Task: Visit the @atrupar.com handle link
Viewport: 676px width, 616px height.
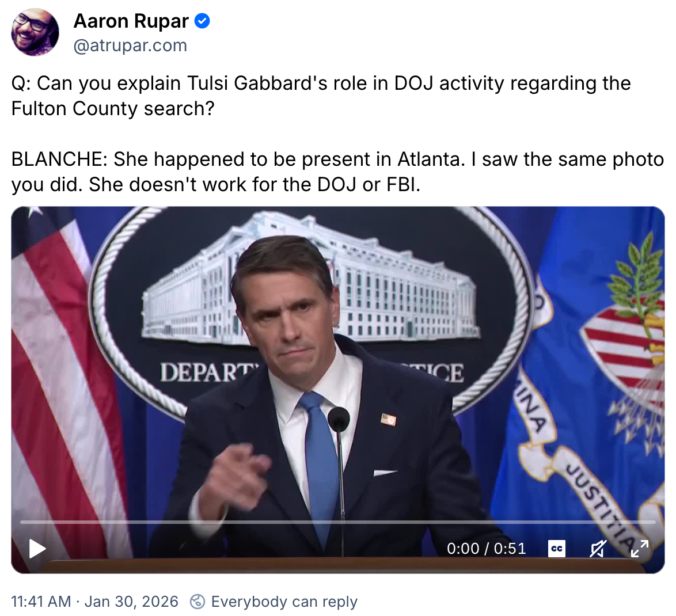Action: [130, 45]
